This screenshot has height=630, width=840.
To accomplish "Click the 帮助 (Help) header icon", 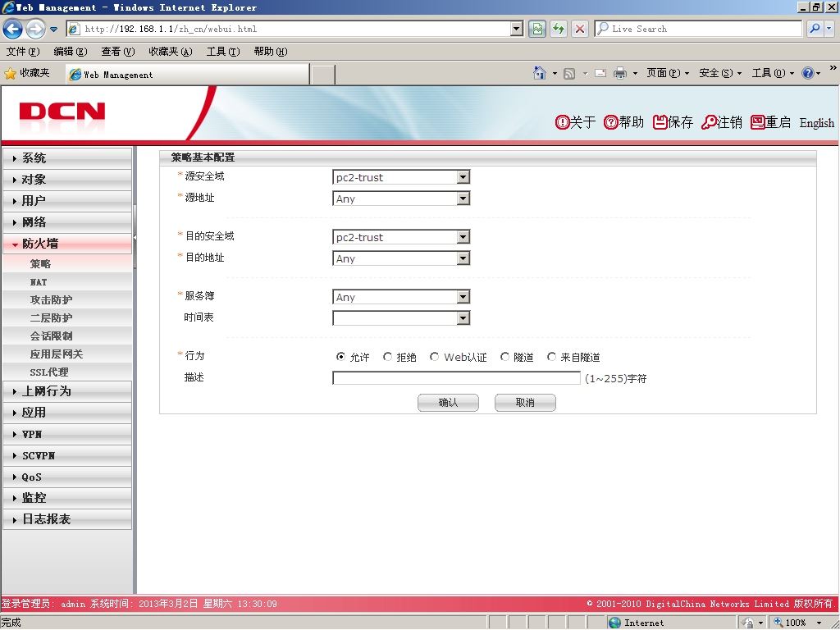I will click(x=623, y=122).
